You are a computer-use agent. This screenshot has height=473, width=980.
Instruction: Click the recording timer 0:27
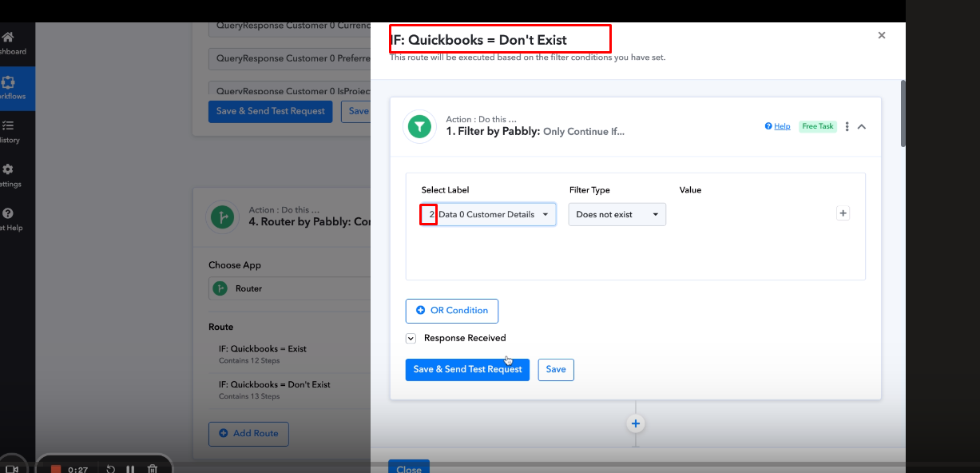click(x=77, y=470)
